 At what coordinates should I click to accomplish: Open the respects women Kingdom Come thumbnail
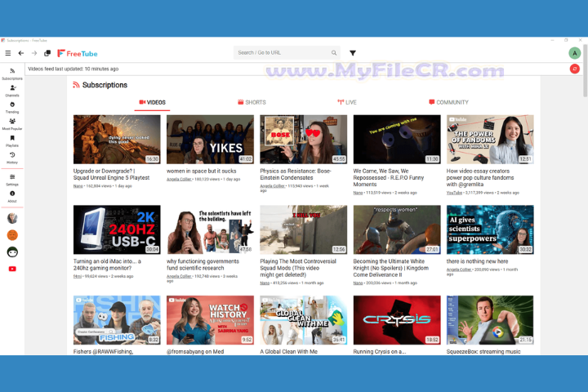pos(397,229)
